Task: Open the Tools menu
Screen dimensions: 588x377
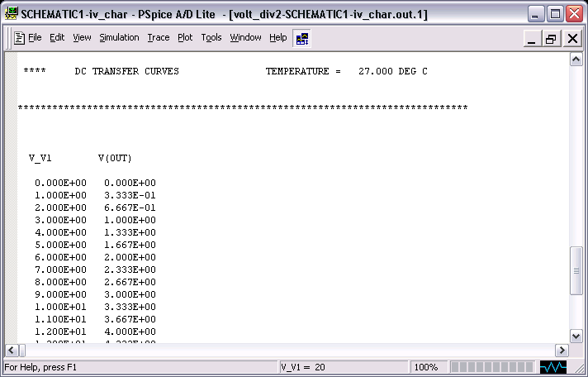Action: [x=211, y=37]
